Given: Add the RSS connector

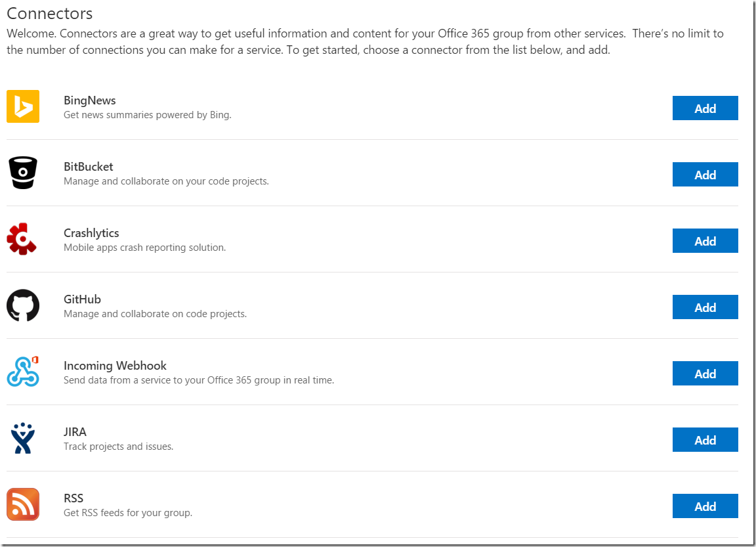Looking at the screenshot, I should coord(705,506).
